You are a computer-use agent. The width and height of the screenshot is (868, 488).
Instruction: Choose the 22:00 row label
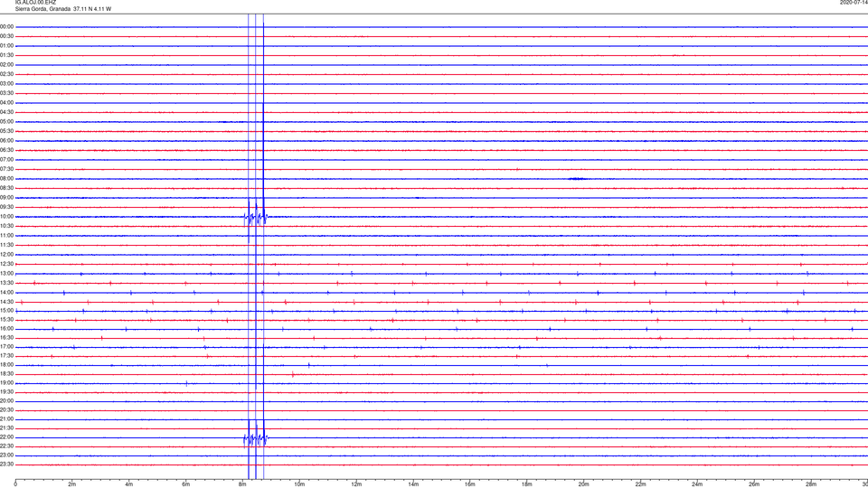[7, 437]
